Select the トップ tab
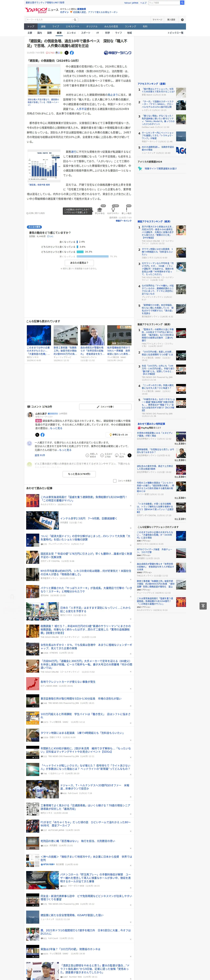The image size is (210, 980). tap(31, 27)
